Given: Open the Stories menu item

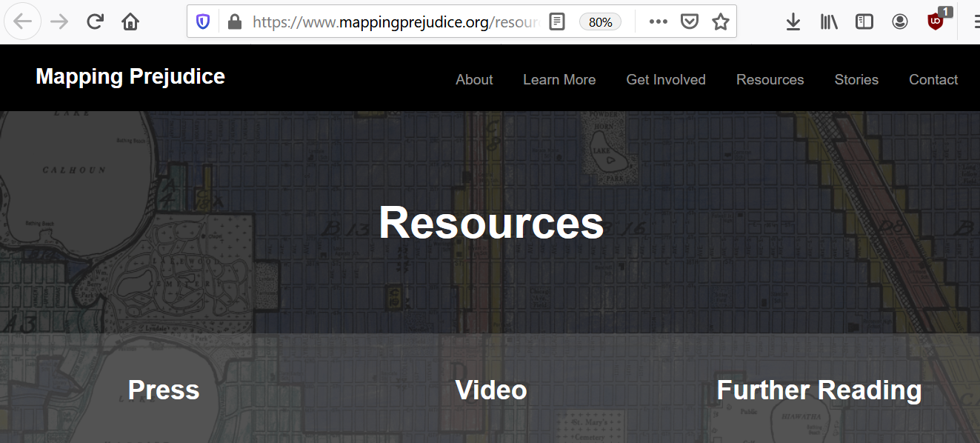Looking at the screenshot, I should [856, 79].
